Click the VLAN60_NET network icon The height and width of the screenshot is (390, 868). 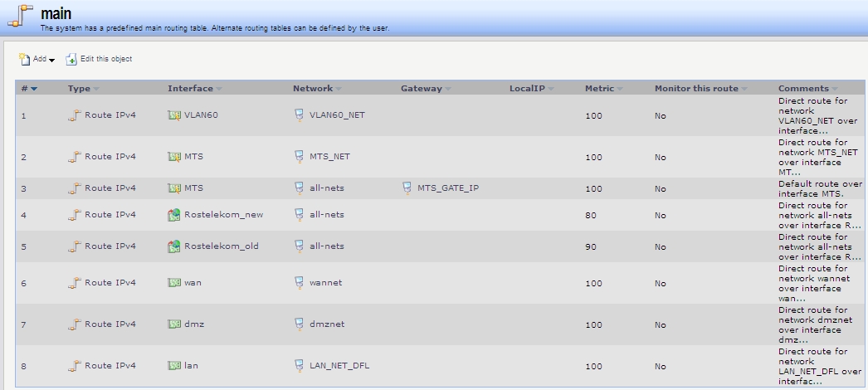tap(299, 115)
